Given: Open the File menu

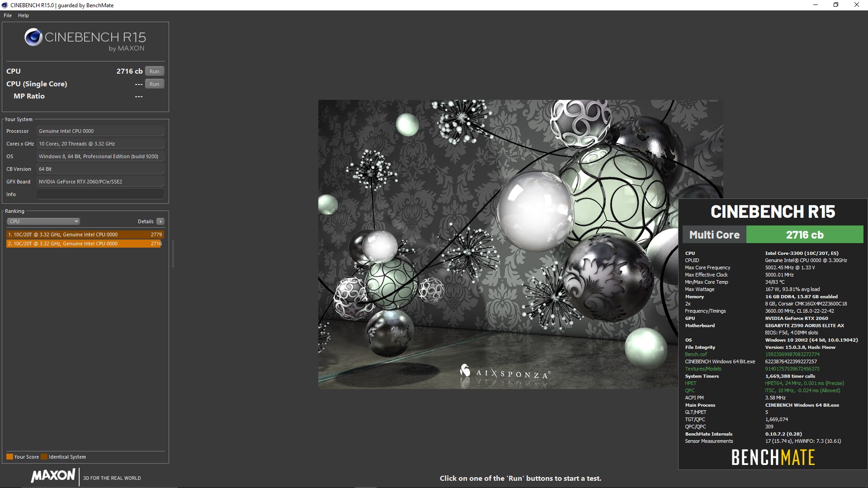Looking at the screenshot, I should click(8, 15).
